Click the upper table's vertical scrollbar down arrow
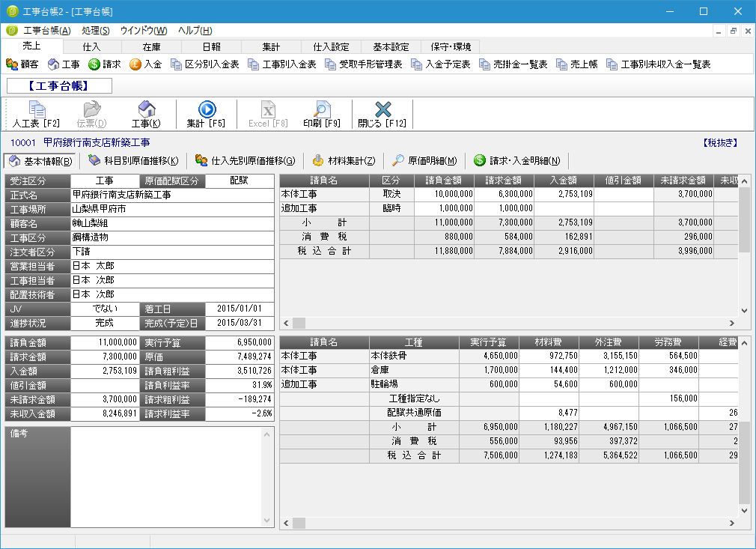Viewport: 756px width, 549px height. tap(745, 311)
